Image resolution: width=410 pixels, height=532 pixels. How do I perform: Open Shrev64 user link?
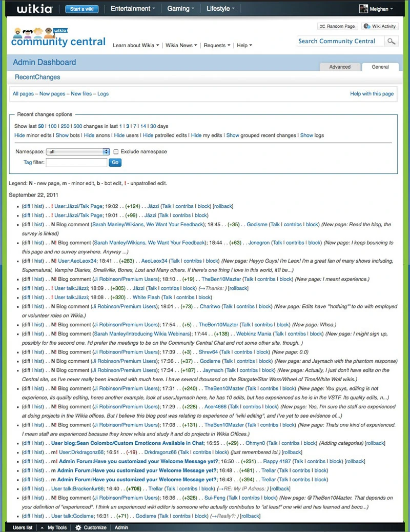(208, 352)
